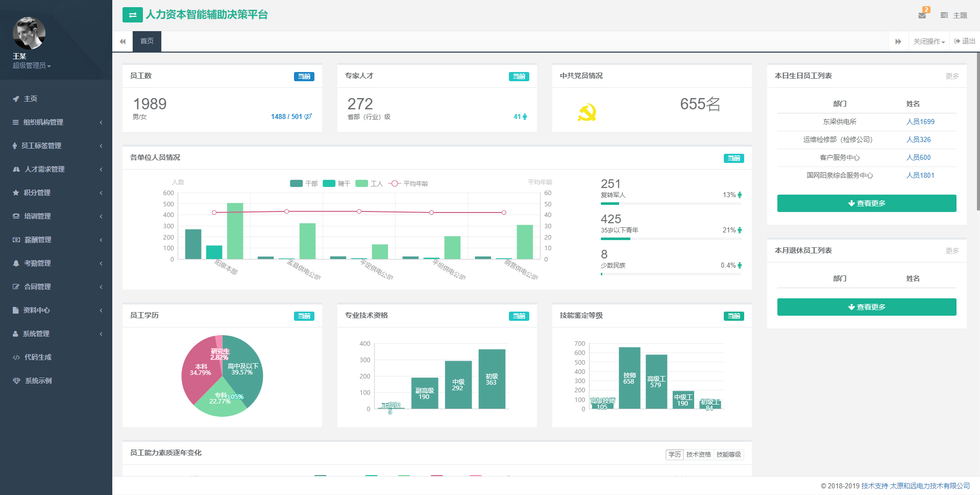Open the 关闭操作 dropdown
The height and width of the screenshot is (495, 980).
point(929,41)
